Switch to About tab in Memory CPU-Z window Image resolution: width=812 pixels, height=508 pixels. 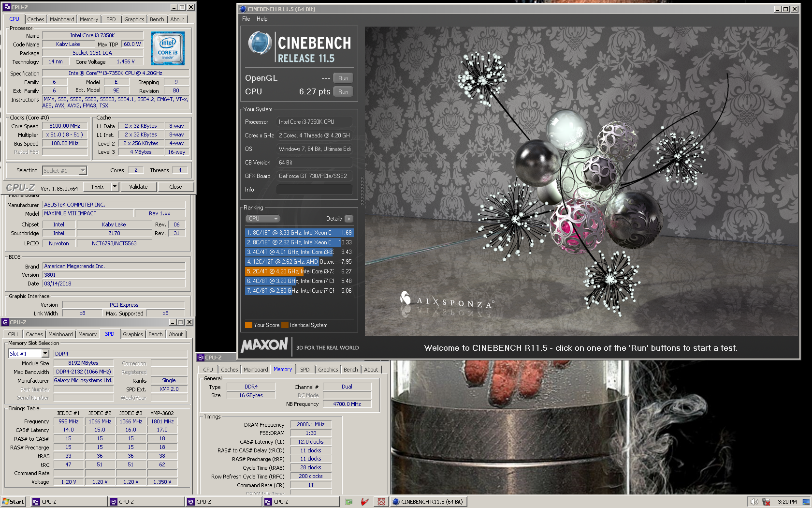coord(371,370)
